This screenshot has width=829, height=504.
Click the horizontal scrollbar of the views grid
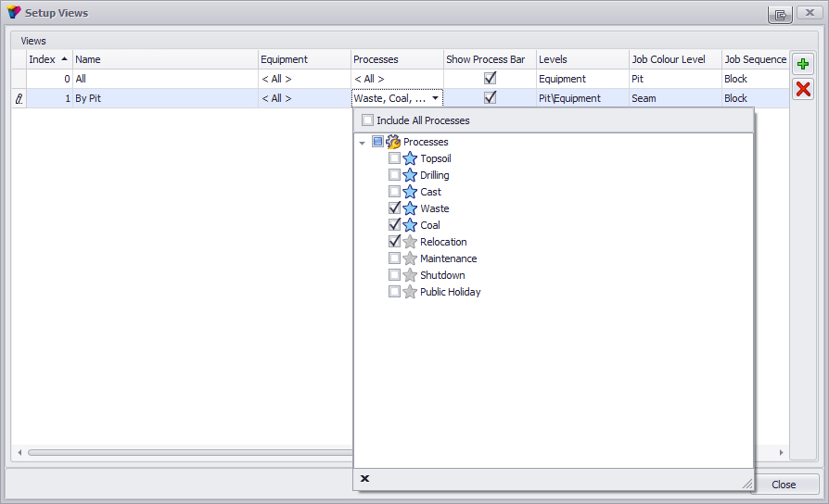point(190,452)
